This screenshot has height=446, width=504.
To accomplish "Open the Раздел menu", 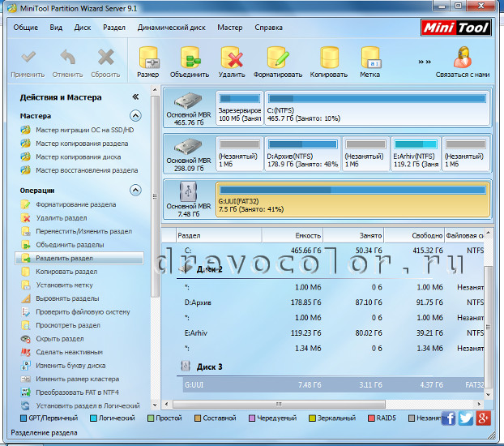I will point(114,28).
